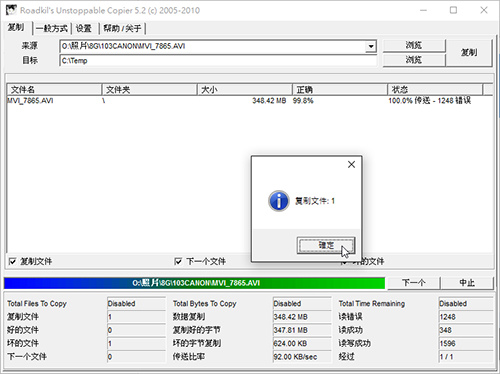The image size is (500, 374).
Task: Browse for target with second 浏览 button
Action: pos(414,60)
